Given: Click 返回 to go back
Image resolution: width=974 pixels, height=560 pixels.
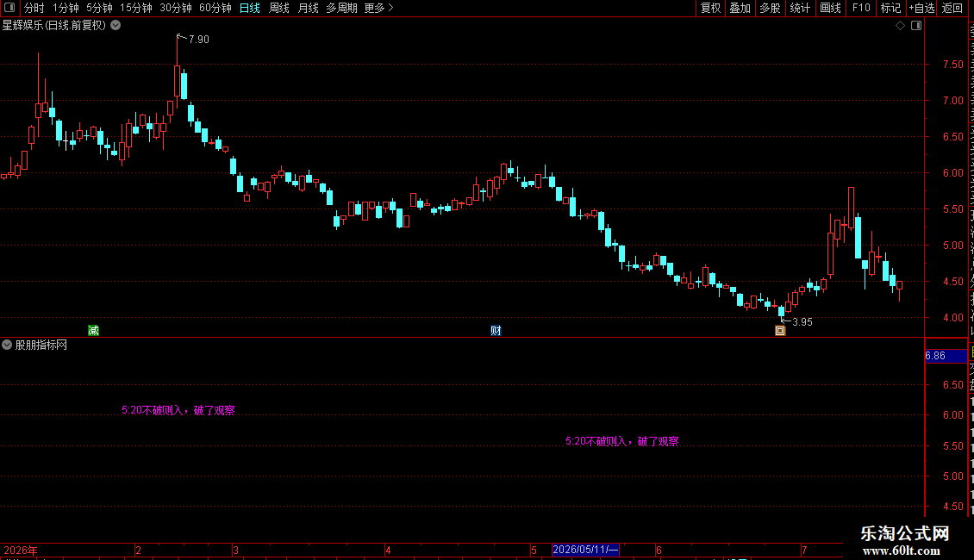Looking at the screenshot, I should tap(952, 8).
